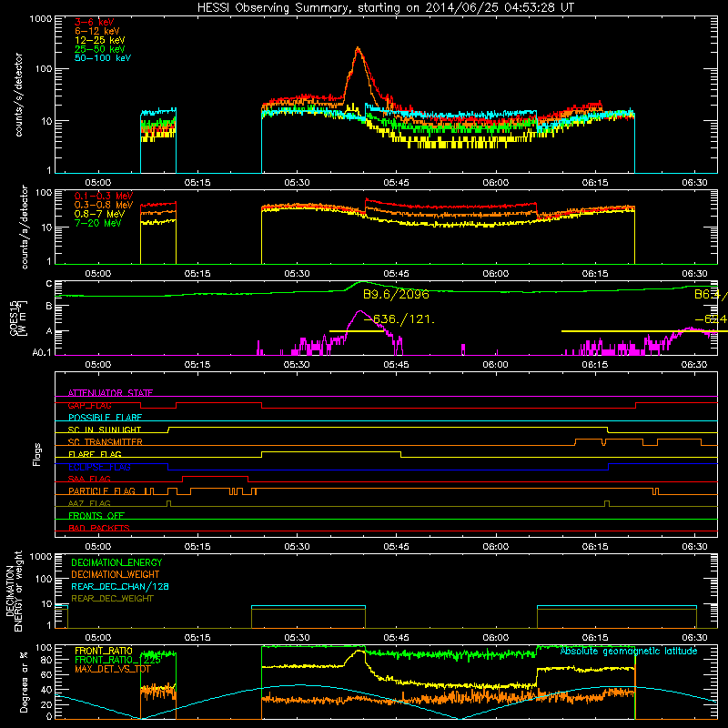Click the vertical Flags axis title
Screen dimensions: 728x728
pyautogui.click(x=37, y=454)
